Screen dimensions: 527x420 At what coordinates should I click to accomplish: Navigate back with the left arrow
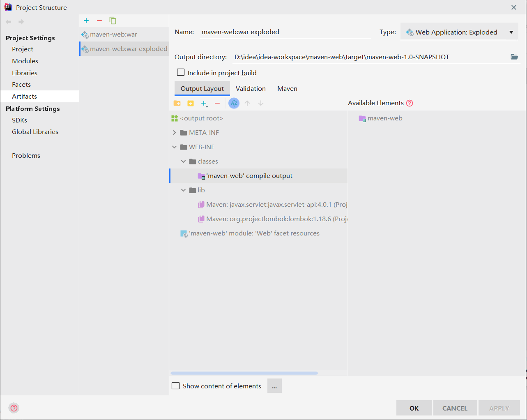[9, 22]
